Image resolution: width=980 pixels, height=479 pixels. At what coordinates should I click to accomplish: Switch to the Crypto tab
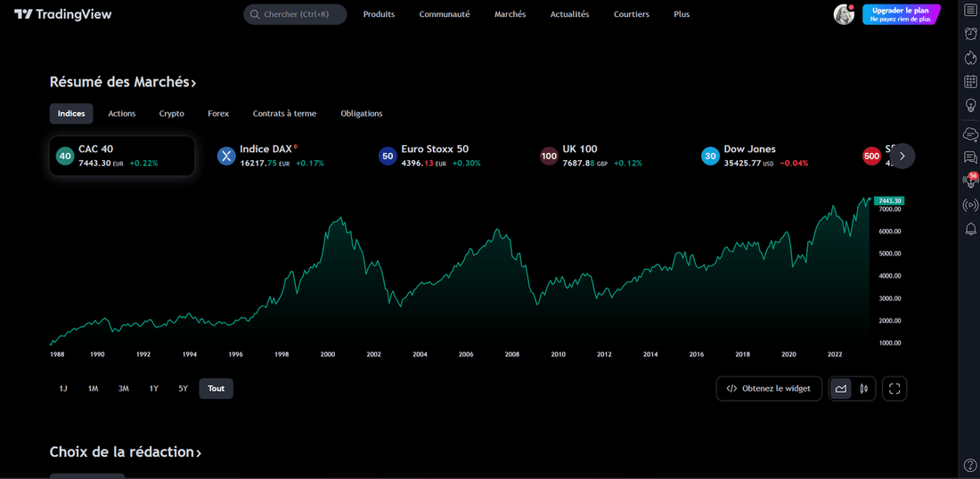(171, 114)
